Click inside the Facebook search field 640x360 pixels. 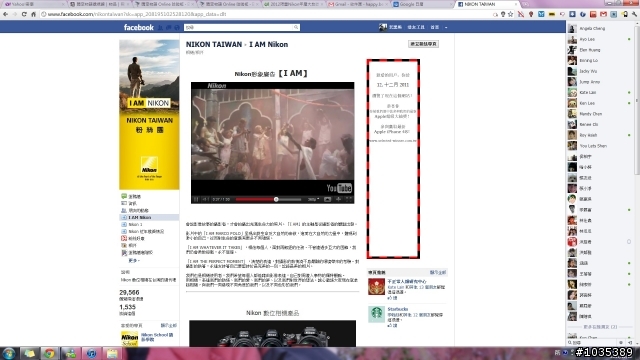[239, 27]
